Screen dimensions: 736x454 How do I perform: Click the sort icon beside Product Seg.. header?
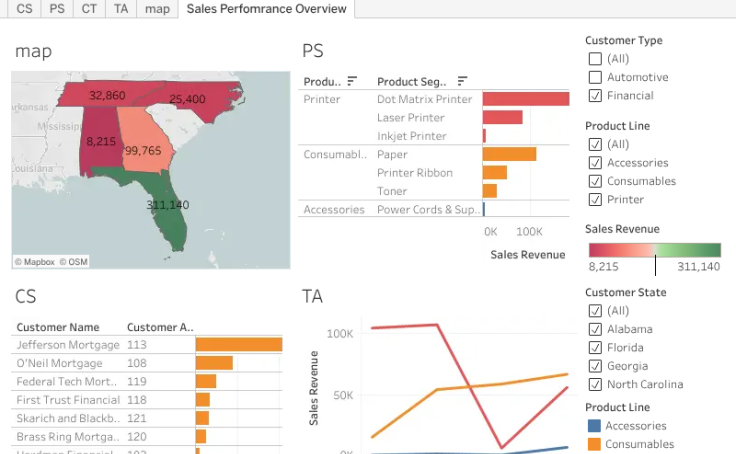pos(462,81)
